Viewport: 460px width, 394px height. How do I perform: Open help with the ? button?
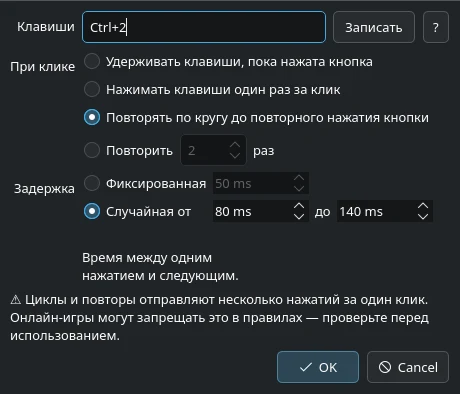[x=436, y=27]
